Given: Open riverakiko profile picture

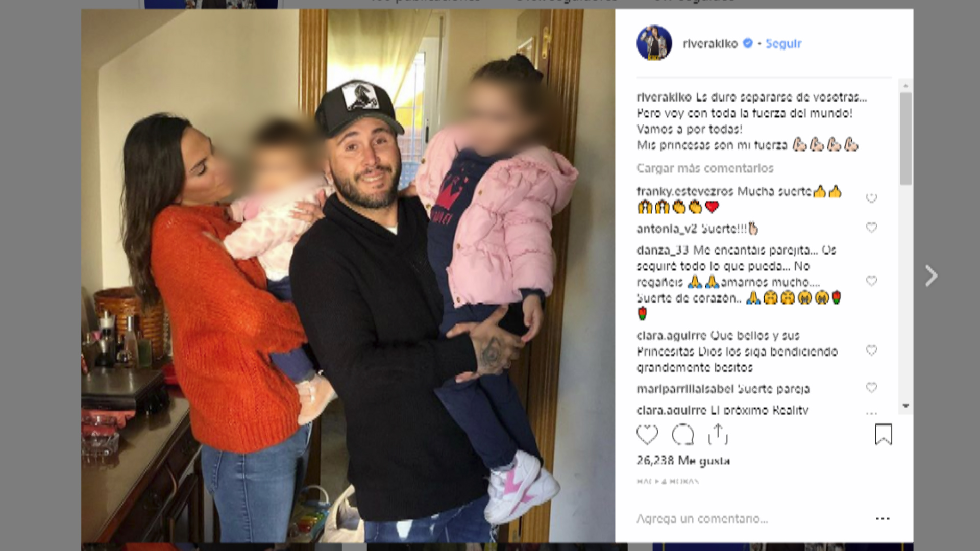Looking at the screenshot, I should pos(654,43).
